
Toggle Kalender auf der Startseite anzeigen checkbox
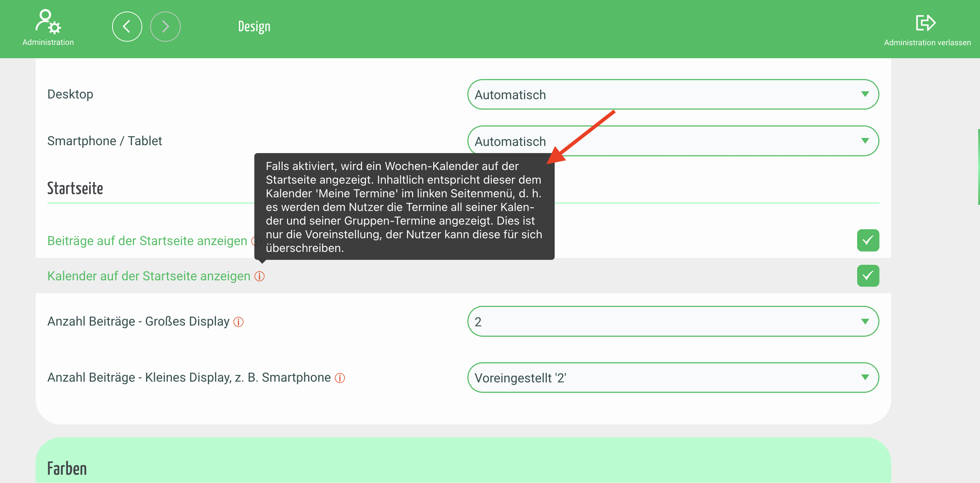point(868,276)
